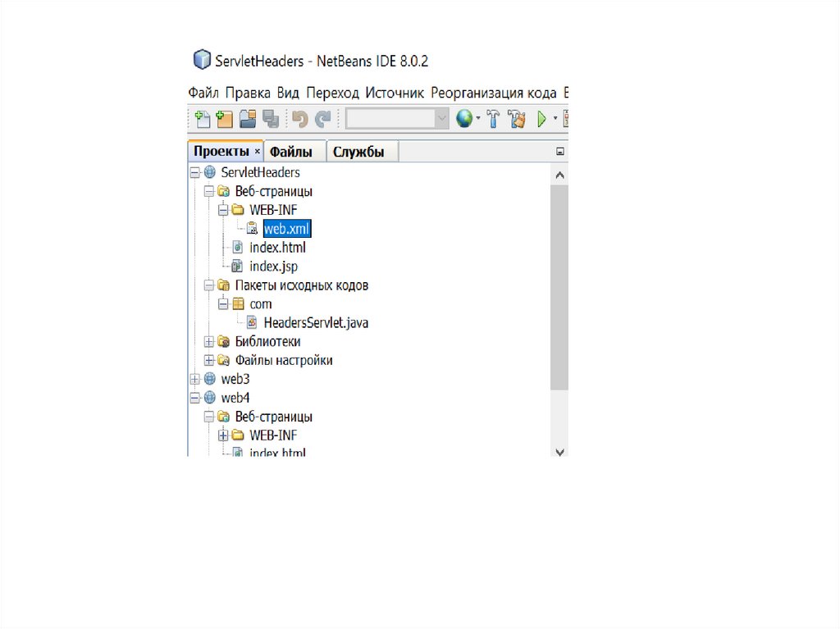Open the configuration combo box
The height and width of the screenshot is (629, 840).
[x=397, y=119]
